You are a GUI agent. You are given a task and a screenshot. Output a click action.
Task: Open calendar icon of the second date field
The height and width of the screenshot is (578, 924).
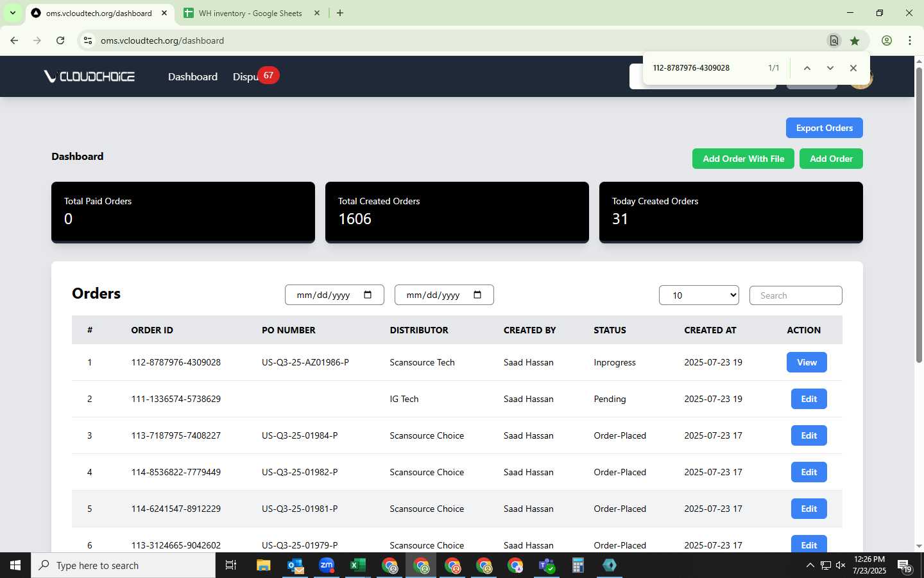pyautogui.click(x=477, y=295)
